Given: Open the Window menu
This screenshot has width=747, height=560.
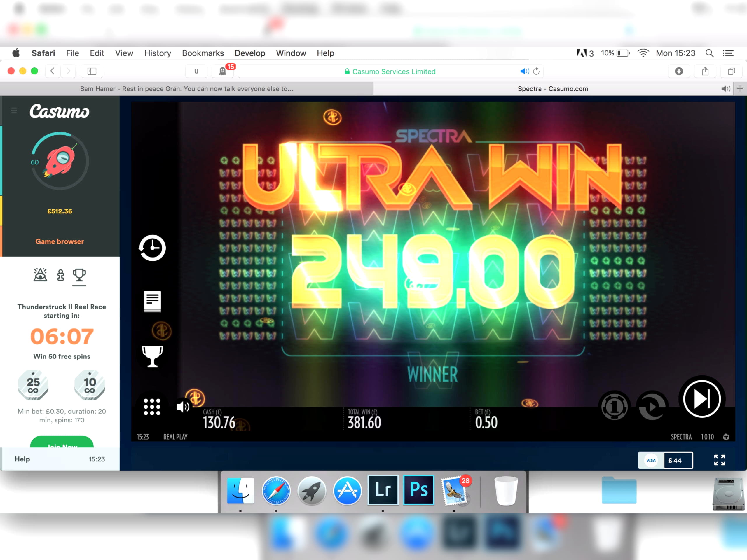Looking at the screenshot, I should [x=291, y=53].
